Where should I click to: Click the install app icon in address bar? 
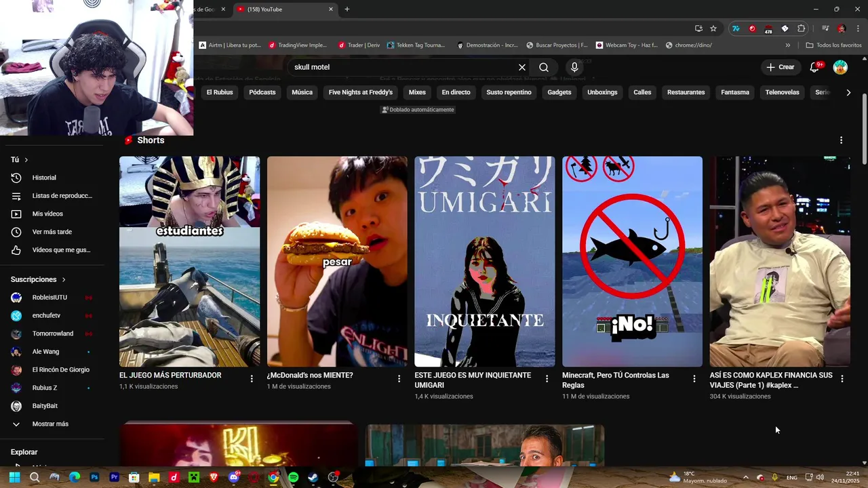tap(698, 28)
